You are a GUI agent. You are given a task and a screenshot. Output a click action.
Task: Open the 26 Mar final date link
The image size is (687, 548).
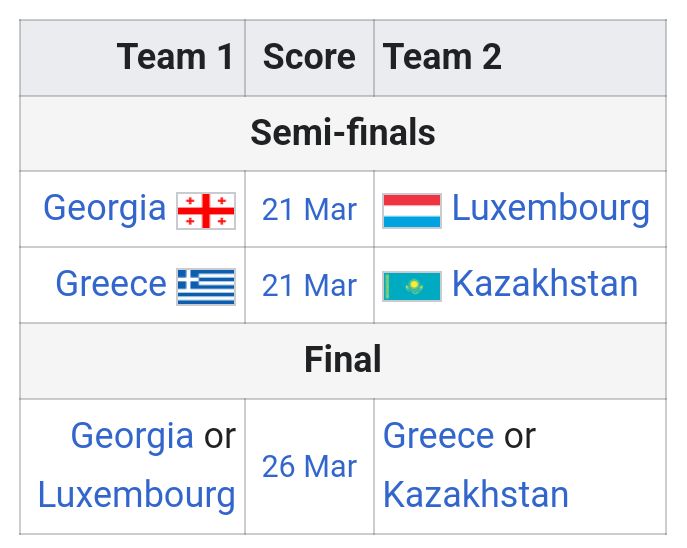pos(309,467)
